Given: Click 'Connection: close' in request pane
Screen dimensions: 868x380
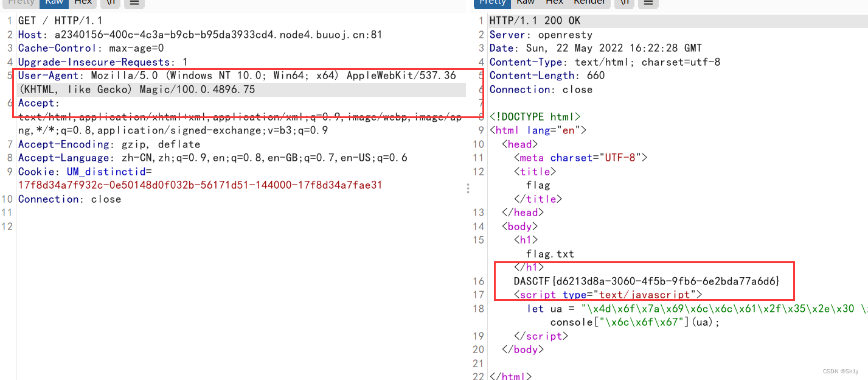Looking at the screenshot, I should click(x=69, y=199).
